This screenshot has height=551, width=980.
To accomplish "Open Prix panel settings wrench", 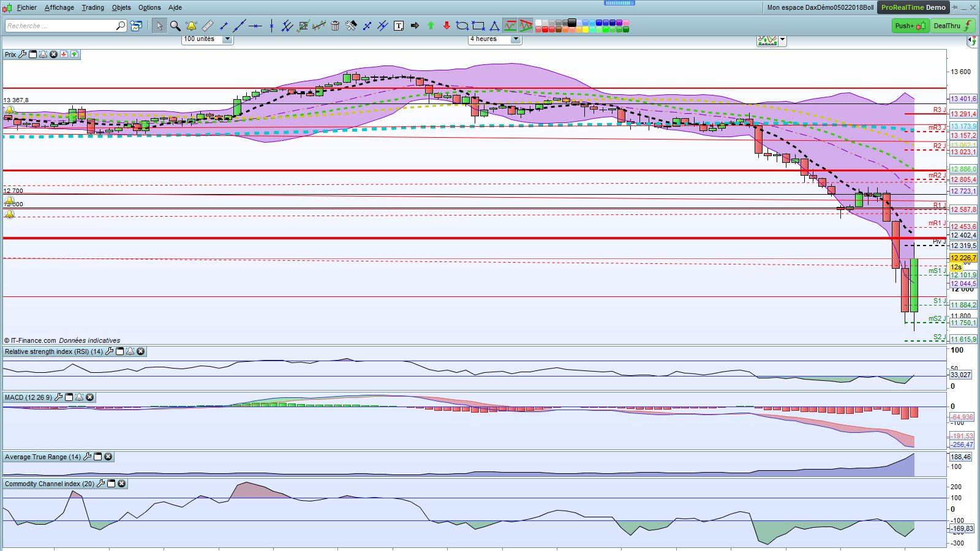I will (x=23, y=54).
